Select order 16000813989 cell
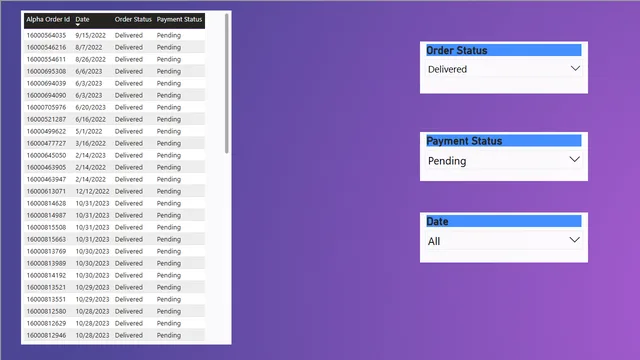This screenshot has height=360, width=640. 46,263
